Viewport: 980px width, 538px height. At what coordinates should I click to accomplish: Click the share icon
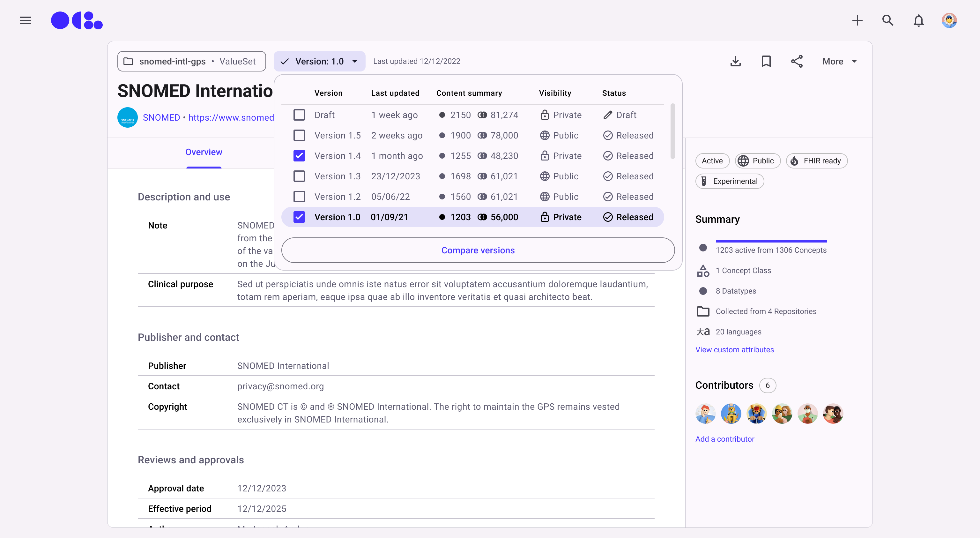pos(797,61)
